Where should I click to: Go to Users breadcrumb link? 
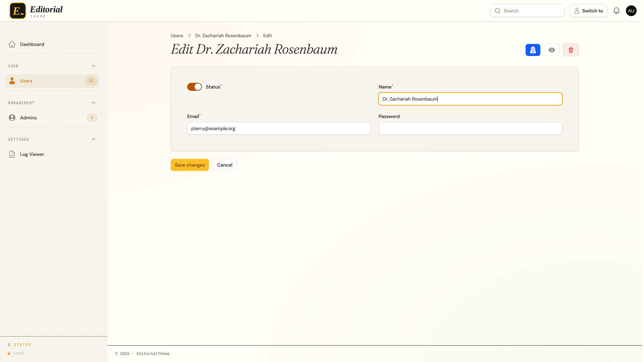tap(177, 36)
